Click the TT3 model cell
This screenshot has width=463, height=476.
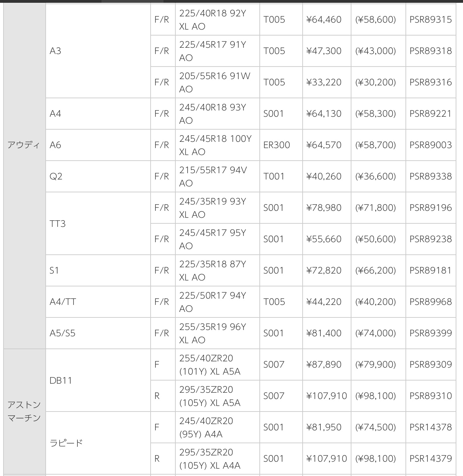[58, 223]
